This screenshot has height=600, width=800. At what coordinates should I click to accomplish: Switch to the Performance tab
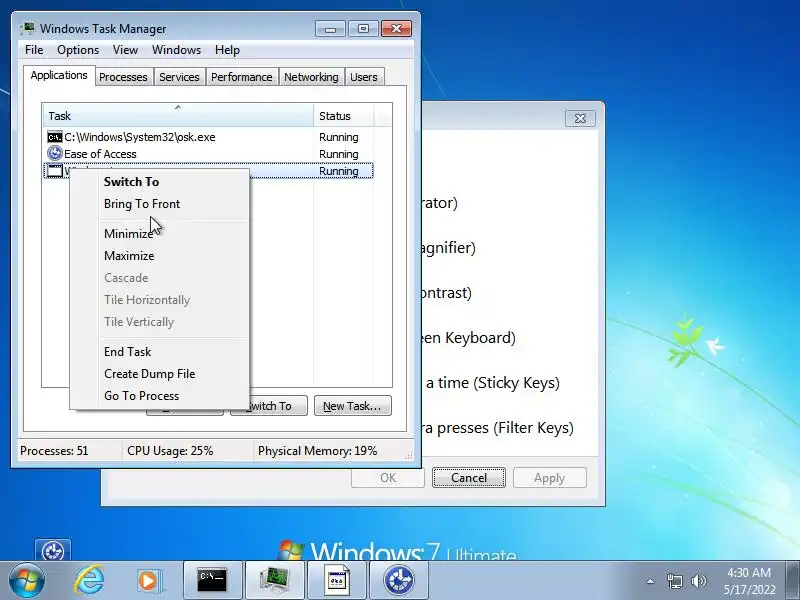pyautogui.click(x=241, y=77)
